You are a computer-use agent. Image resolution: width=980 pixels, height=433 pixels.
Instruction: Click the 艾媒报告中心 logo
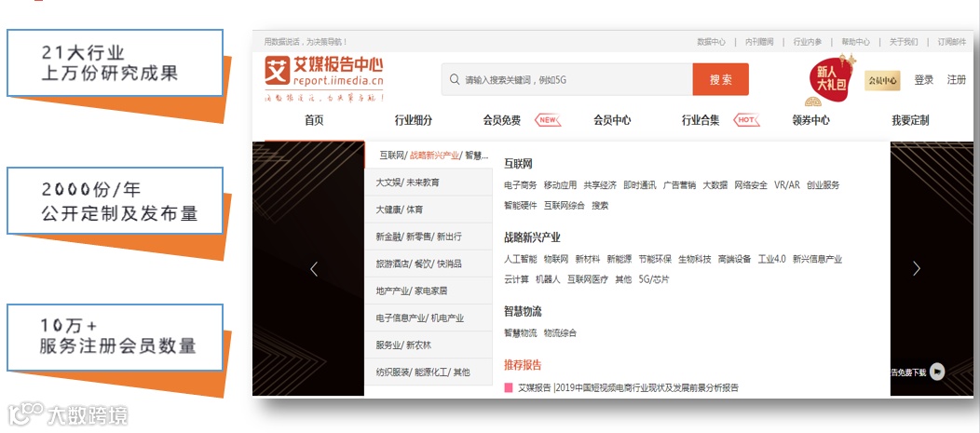324,79
